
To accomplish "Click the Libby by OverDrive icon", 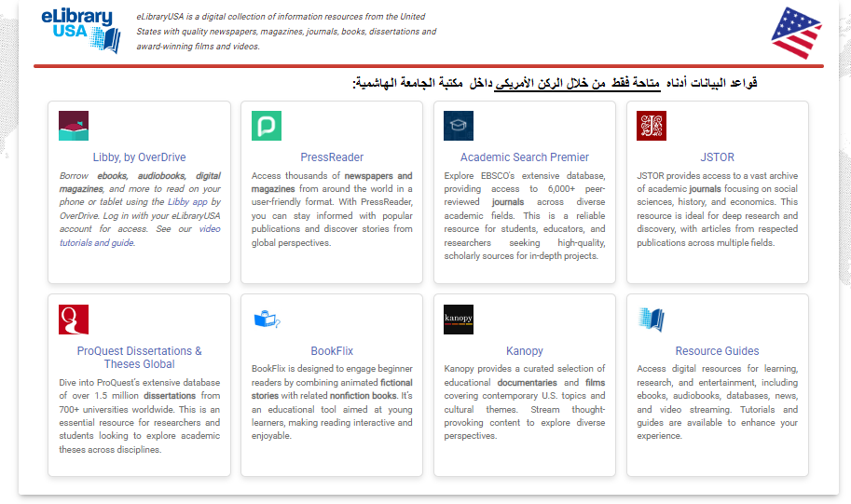I will (x=74, y=126).
